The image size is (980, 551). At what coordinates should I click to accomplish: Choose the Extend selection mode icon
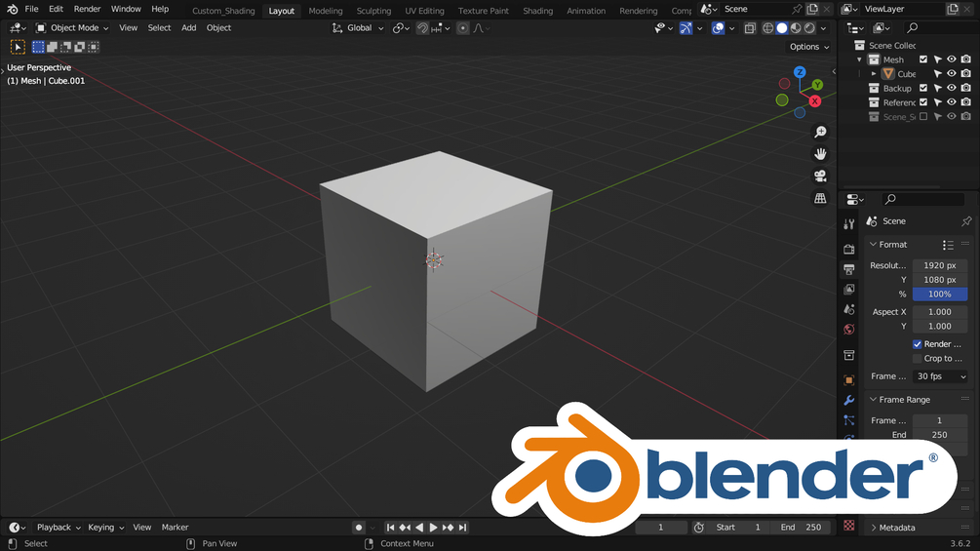(x=52, y=47)
